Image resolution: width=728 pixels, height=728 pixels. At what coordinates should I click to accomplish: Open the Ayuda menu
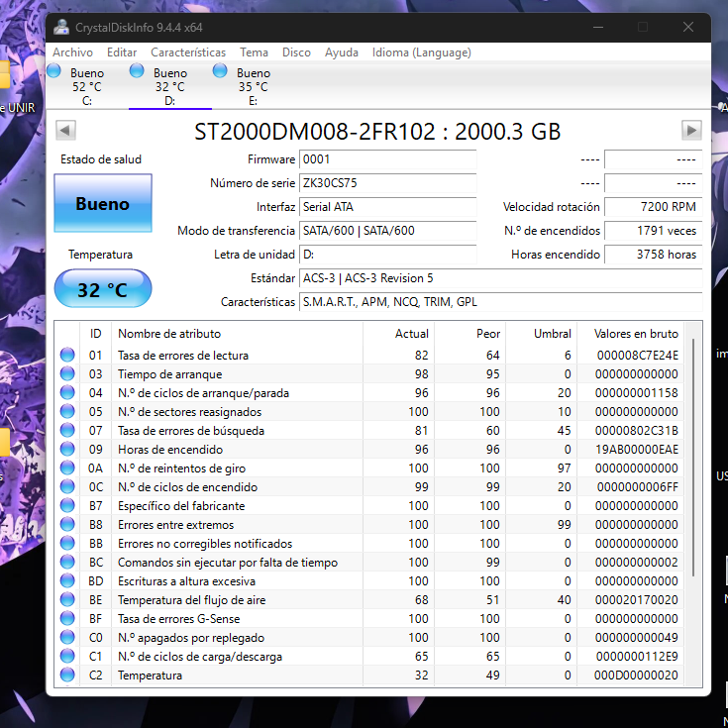coord(342,52)
